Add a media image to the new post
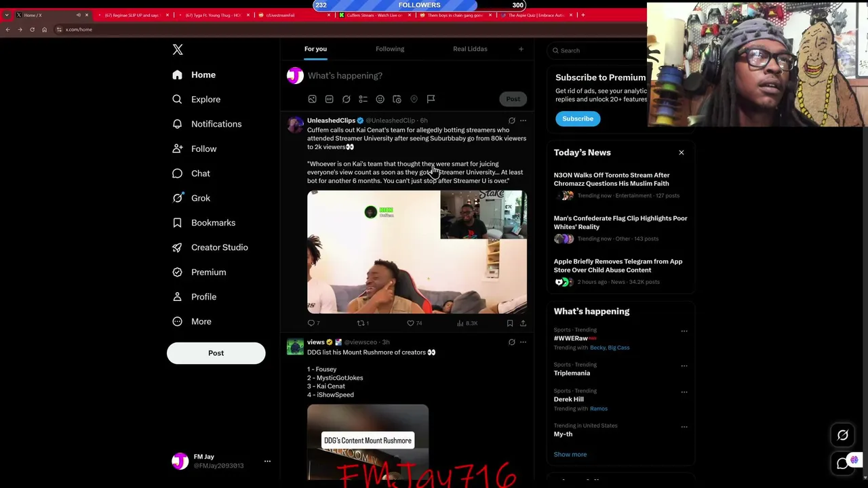This screenshot has height=488, width=868. (x=312, y=100)
